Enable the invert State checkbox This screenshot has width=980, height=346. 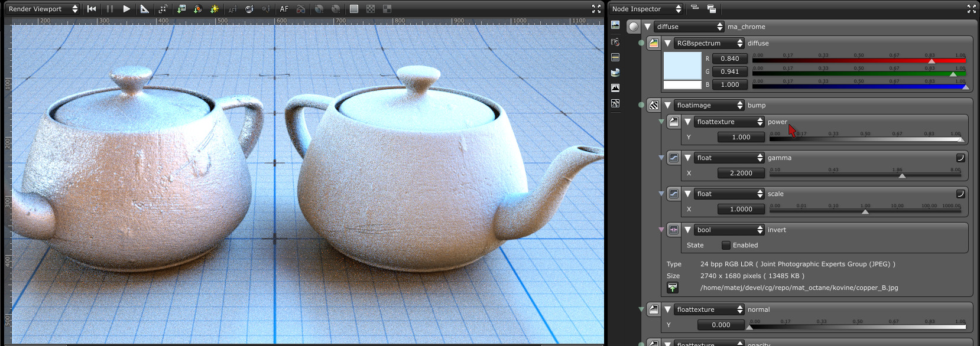coord(726,245)
